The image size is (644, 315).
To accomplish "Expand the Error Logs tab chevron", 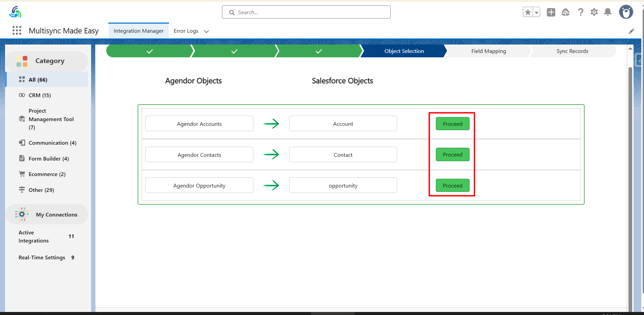I will click(206, 31).
